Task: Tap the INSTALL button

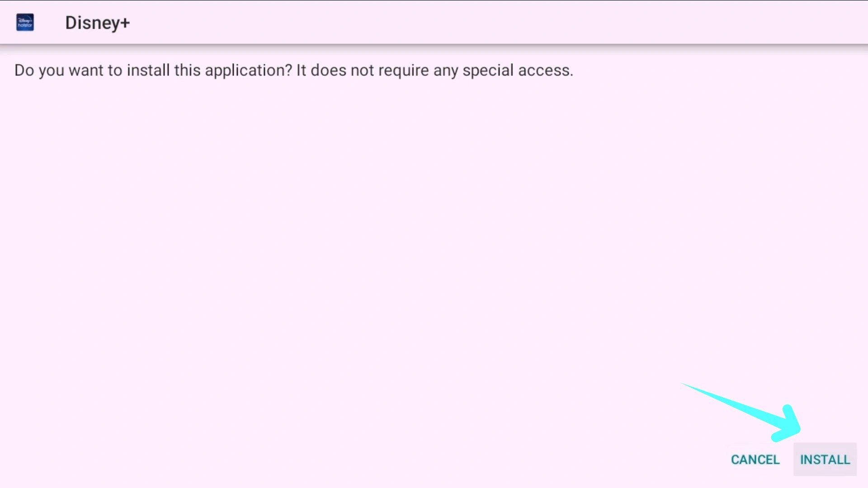Action: tap(825, 459)
